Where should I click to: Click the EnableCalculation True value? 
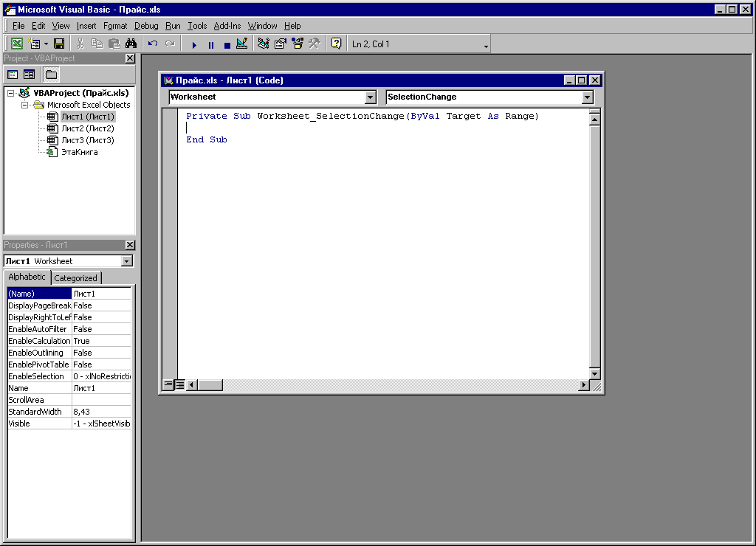101,341
